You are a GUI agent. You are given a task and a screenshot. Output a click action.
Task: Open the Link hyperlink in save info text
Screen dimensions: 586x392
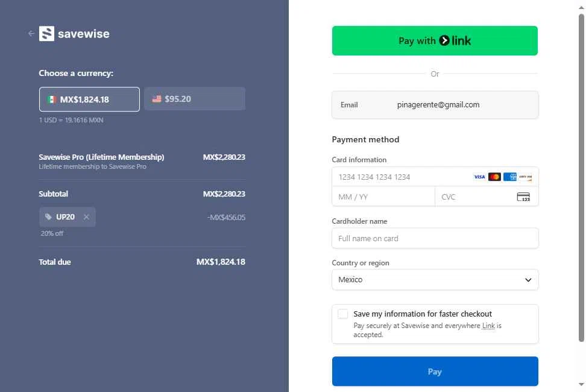tap(488, 326)
